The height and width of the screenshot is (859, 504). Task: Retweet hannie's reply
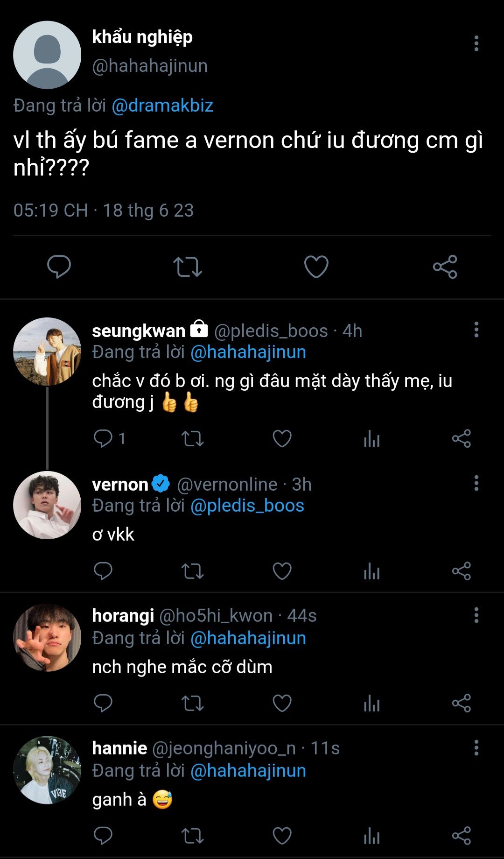point(192,836)
